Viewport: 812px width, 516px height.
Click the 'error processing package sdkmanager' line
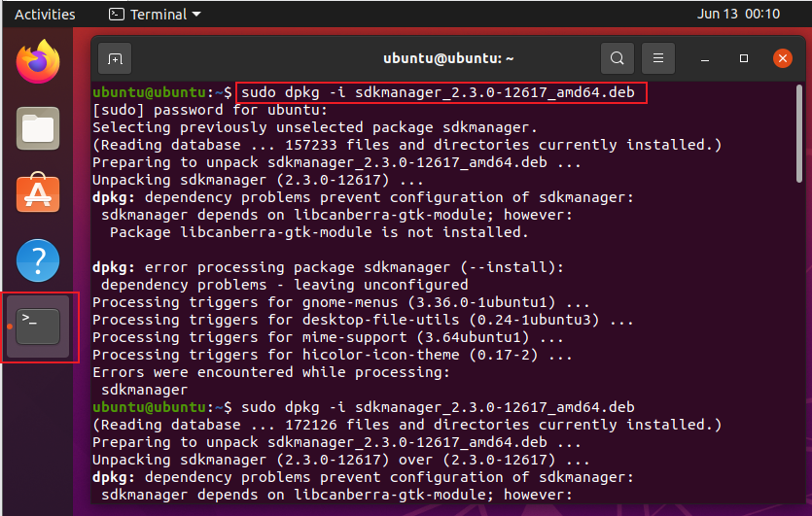click(328, 267)
